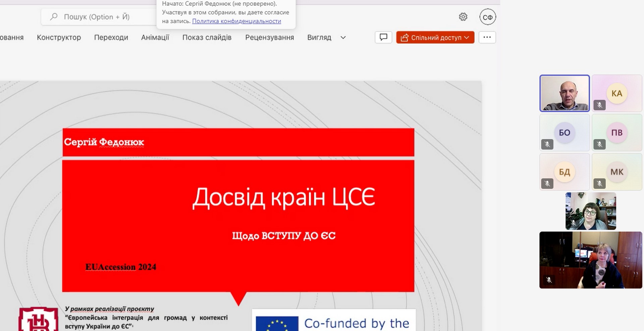Click the search magnifier icon
This screenshot has width=644, height=331.
[54, 17]
